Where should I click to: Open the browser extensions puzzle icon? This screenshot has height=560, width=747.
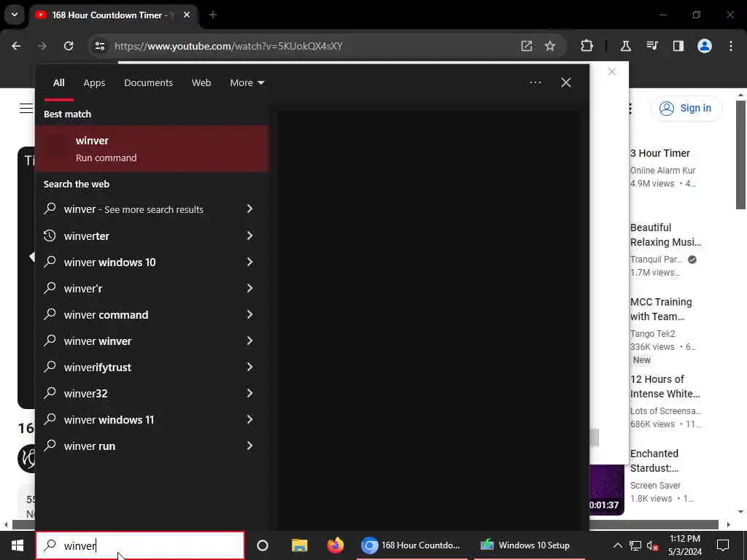pyautogui.click(x=587, y=46)
